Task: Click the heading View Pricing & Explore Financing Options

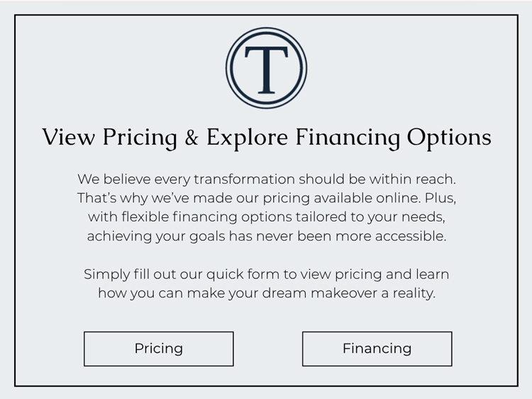Action: (x=266, y=138)
